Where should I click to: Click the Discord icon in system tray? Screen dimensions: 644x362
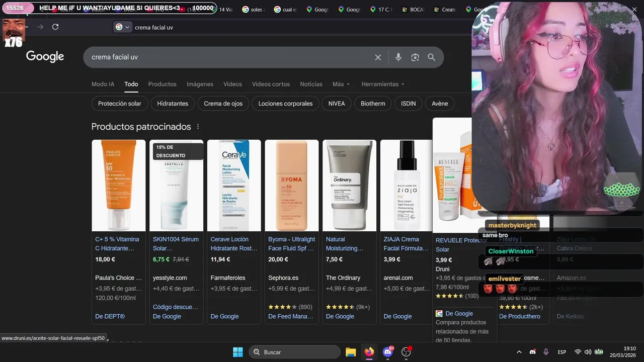pos(533,352)
